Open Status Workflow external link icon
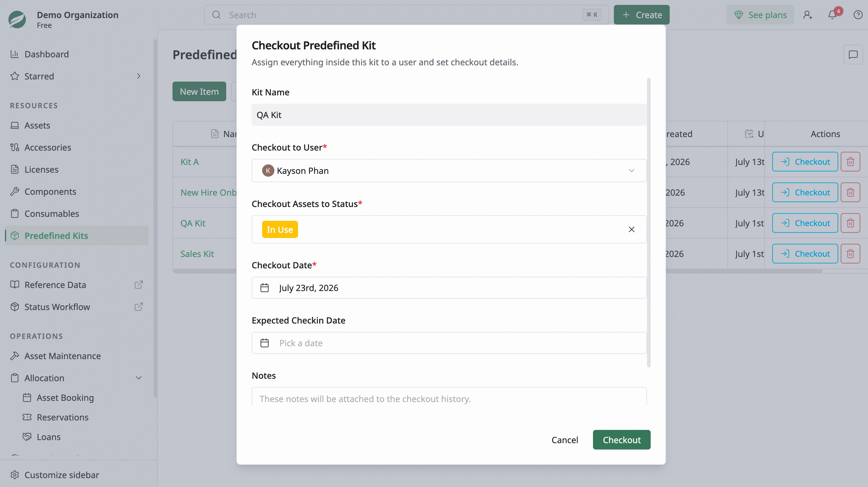Viewport: 868px width, 487px height. [138, 307]
